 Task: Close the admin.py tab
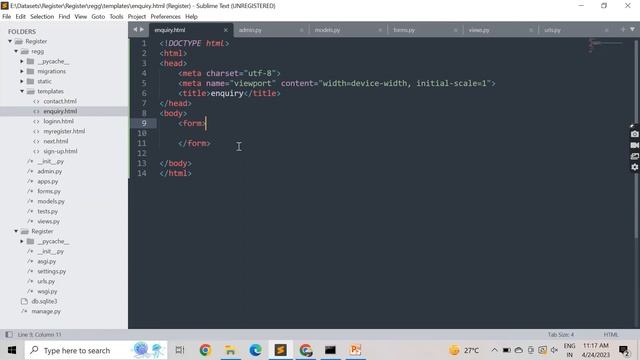(x=302, y=30)
